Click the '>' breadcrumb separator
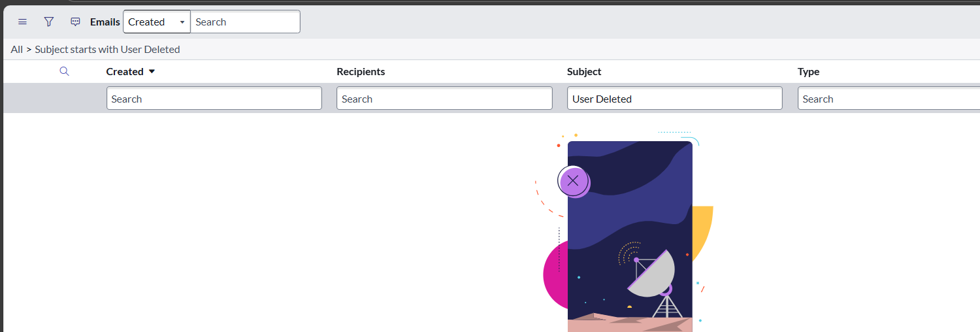This screenshot has width=980, height=332. 29,49
